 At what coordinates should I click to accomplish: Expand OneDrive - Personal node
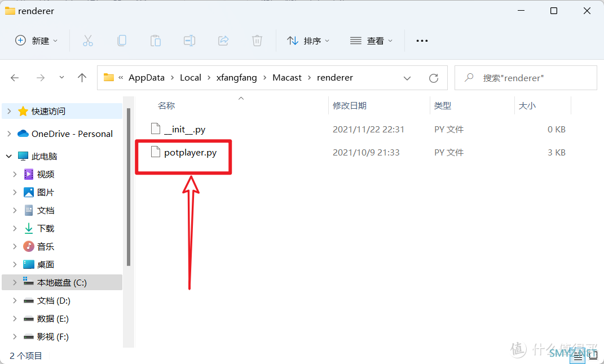tap(9, 134)
